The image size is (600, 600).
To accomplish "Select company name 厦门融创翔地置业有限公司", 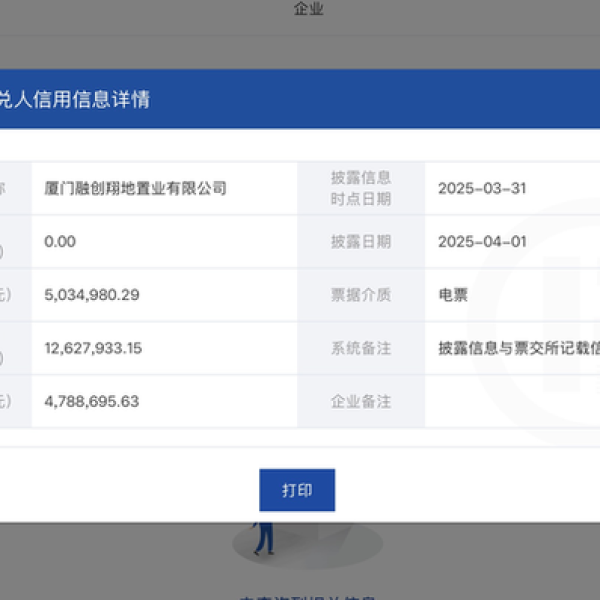I will pos(135,188).
